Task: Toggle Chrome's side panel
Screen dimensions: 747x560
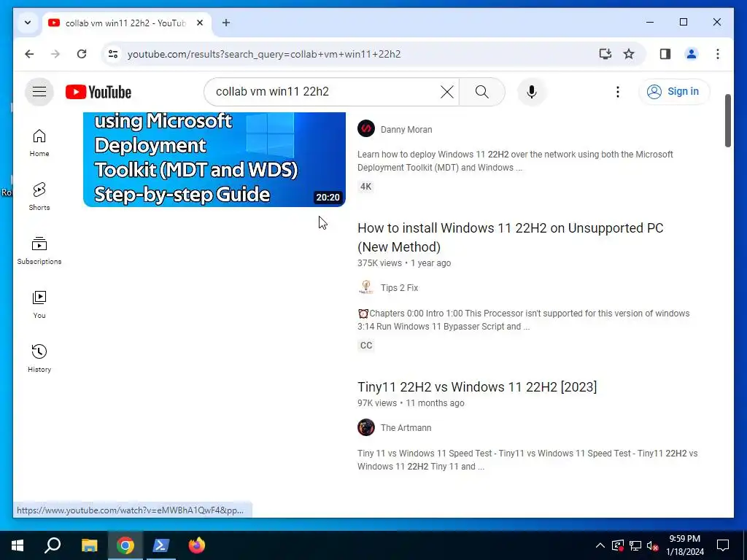Action: (x=665, y=54)
